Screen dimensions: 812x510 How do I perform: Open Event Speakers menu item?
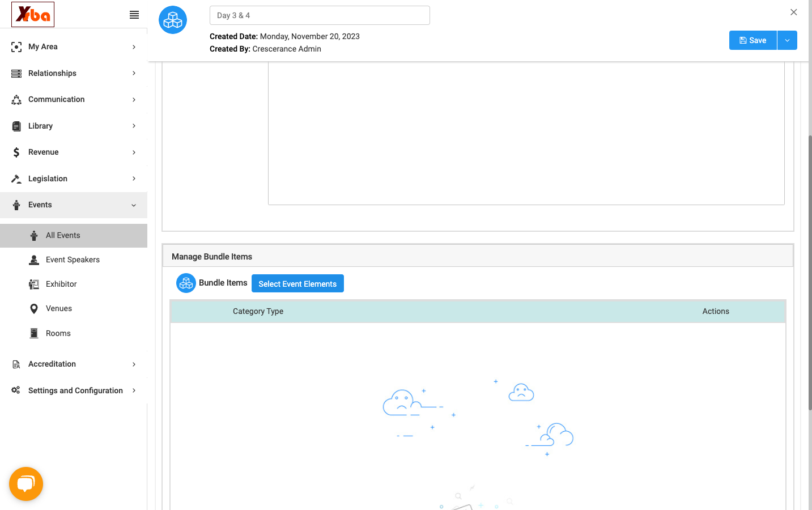pyautogui.click(x=74, y=260)
